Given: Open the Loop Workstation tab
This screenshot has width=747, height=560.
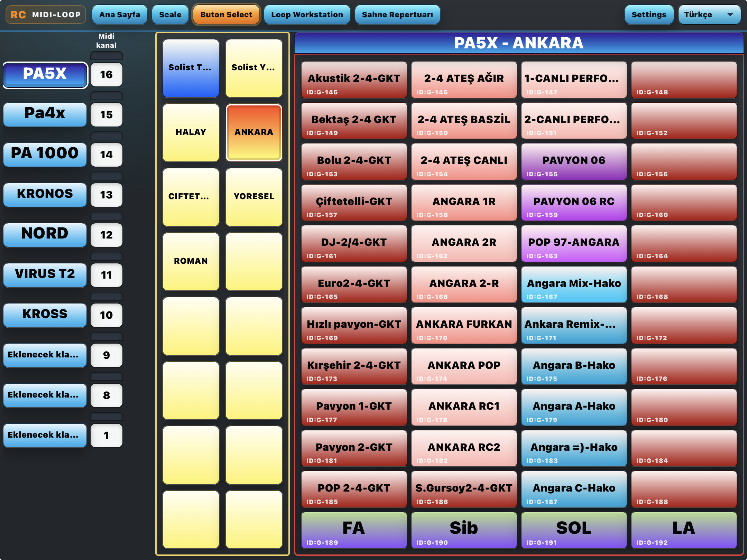Looking at the screenshot, I should tap(307, 15).
